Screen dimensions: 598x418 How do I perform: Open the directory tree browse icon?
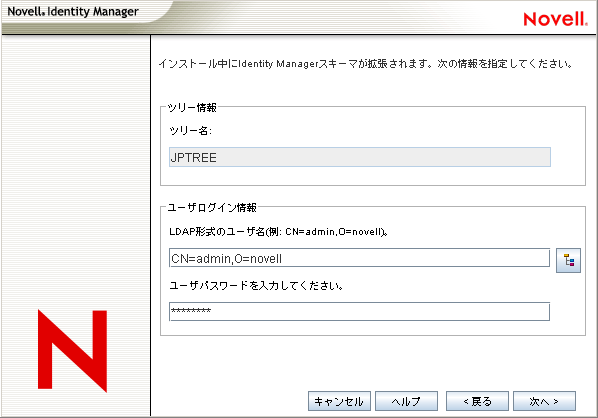tap(568, 260)
